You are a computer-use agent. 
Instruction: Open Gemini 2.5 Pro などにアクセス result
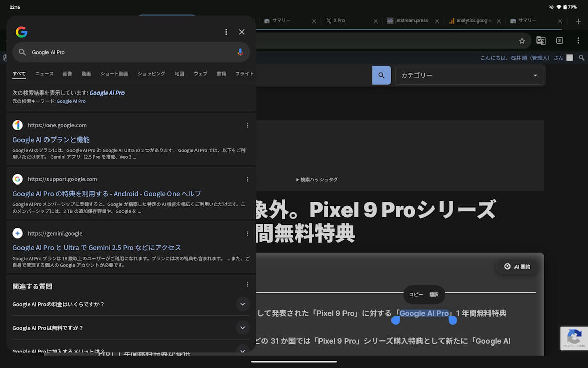97,248
